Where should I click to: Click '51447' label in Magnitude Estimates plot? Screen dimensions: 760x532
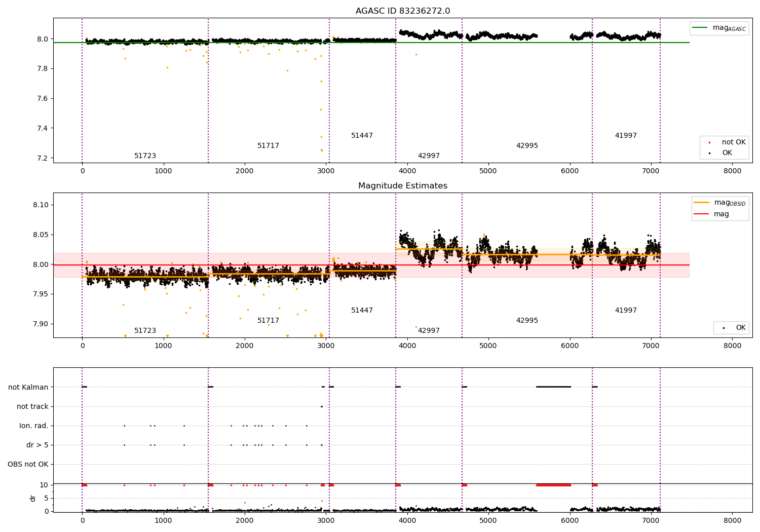click(362, 311)
